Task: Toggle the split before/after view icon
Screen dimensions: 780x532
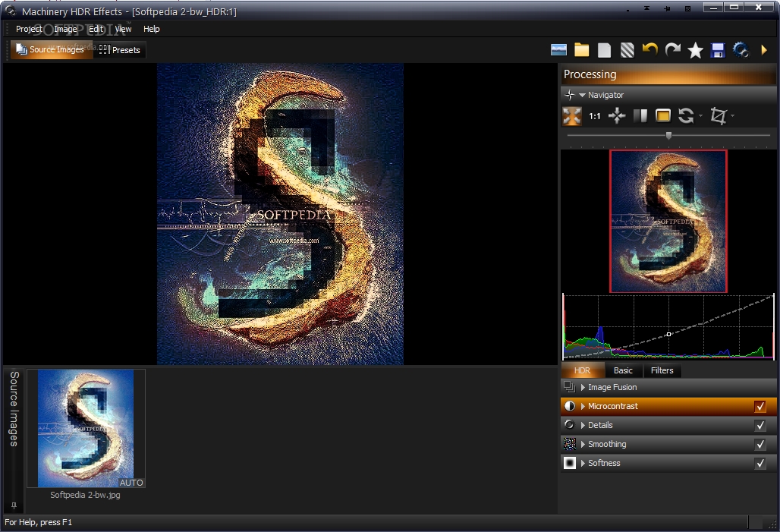Action: click(x=640, y=116)
